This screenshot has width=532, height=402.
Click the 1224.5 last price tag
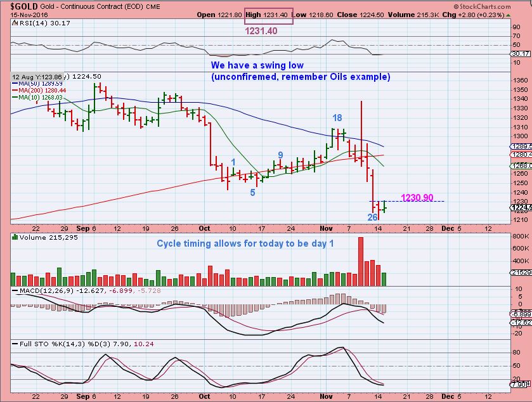(x=521, y=207)
